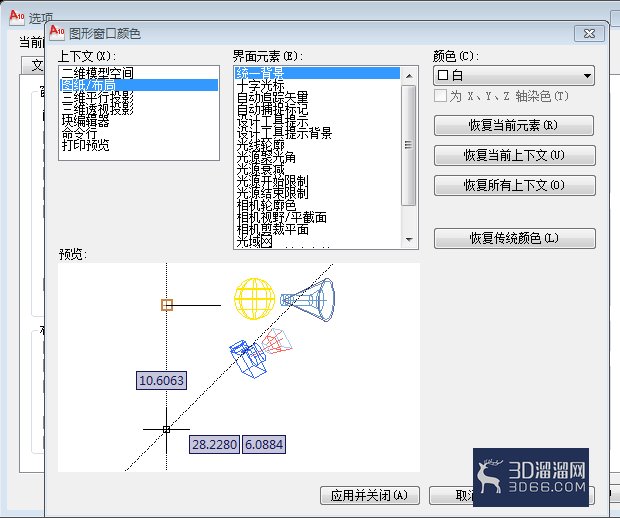620x518 pixels.
Task: Select 光源开始限制 element
Action: 317,181
